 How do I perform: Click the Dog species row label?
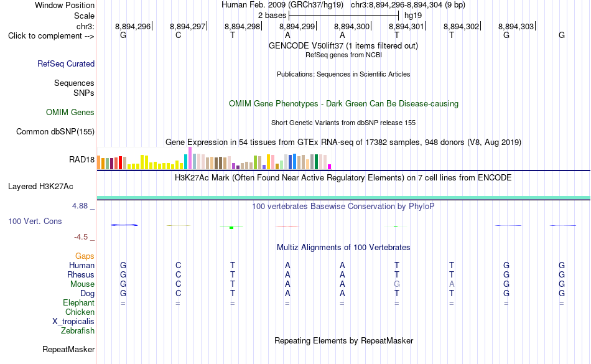pyautogui.click(x=87, y=293)
